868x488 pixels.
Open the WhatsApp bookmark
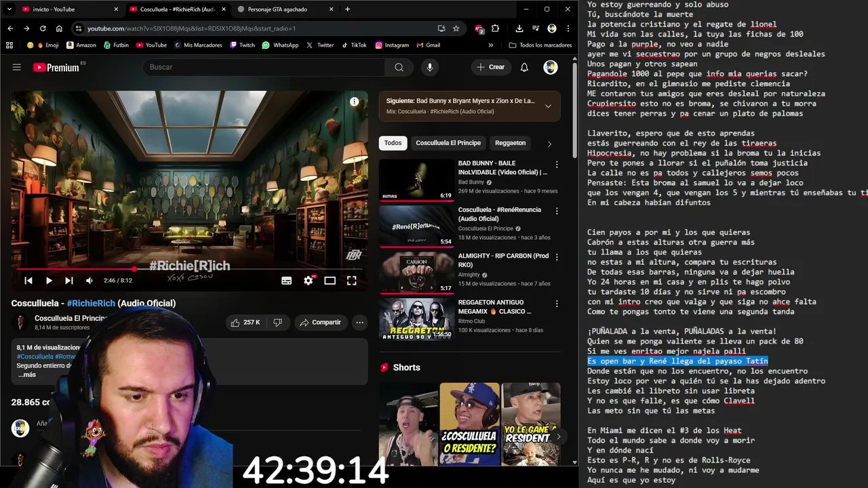point(280,45)
